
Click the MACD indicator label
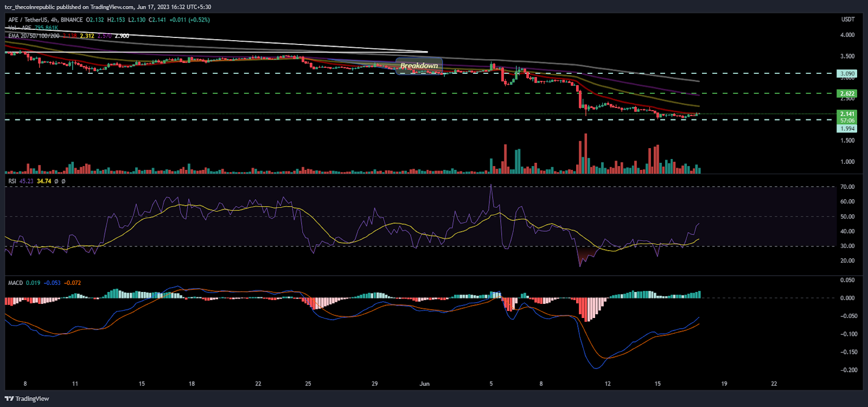pyautogui.click(x=16, y=283)
